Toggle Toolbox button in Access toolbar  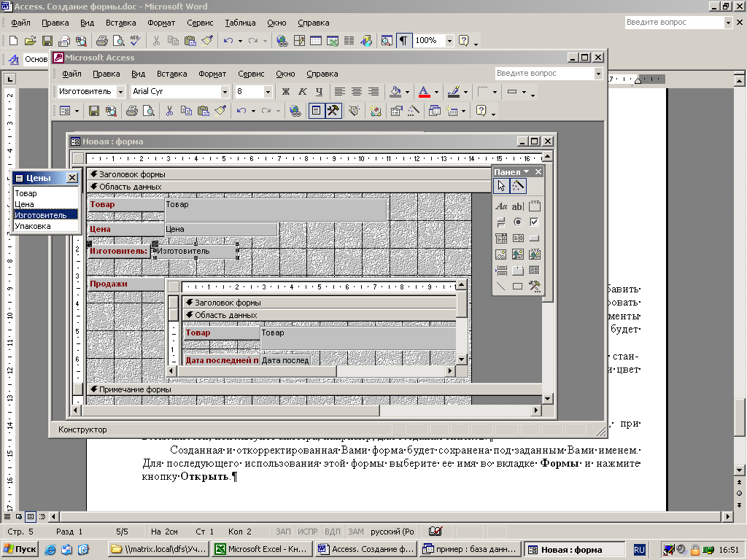[x=333, y=111]
